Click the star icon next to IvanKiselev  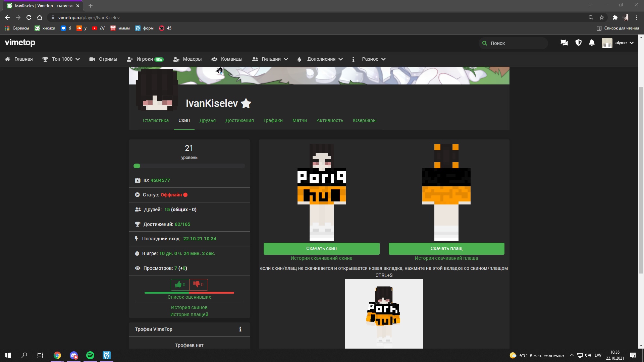[x=246, y=104]
